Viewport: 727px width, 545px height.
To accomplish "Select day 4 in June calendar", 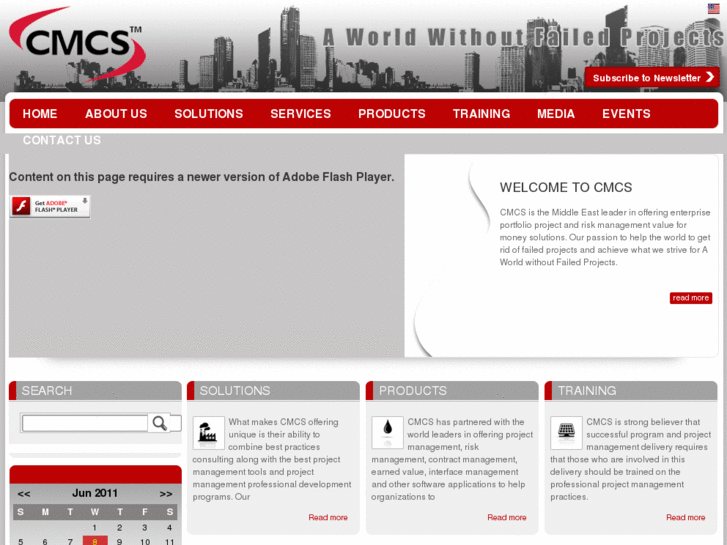I will tap(169, 527).
